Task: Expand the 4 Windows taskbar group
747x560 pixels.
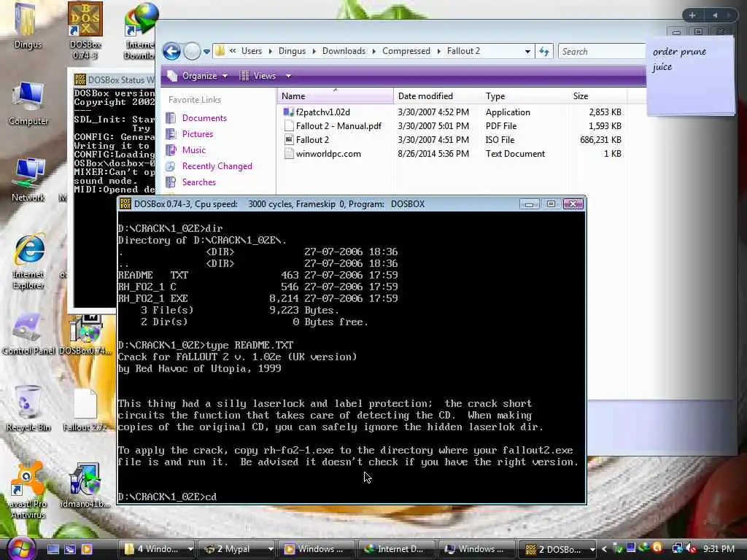Action: pyautogui.click(x=190, y=549)
